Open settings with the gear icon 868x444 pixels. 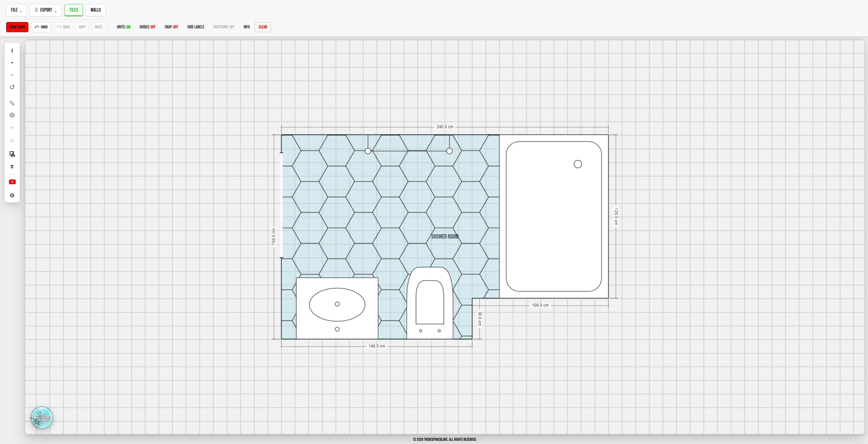click(x=12, y=195)
